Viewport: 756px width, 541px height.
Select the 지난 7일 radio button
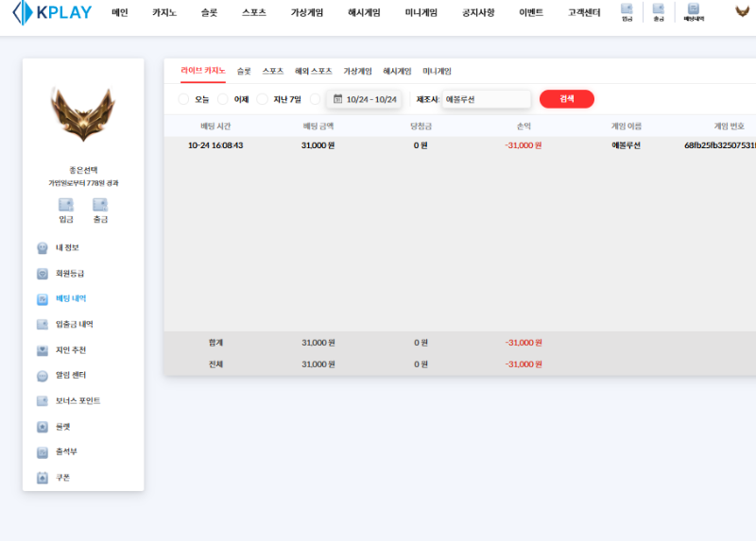[x=263, y=99]
